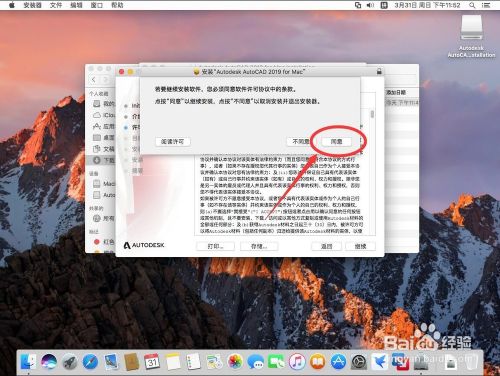Open Siri from the Dock
The image size is (500, 376).
[49, 362]
